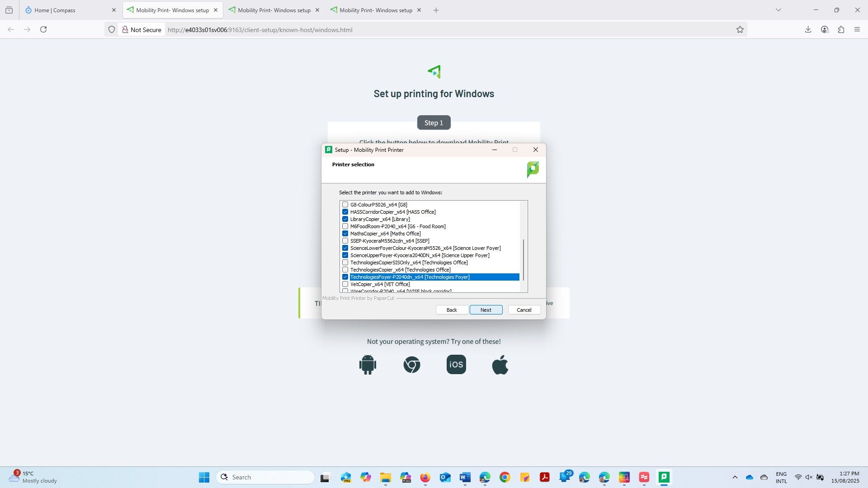Bookmark this page with the star icon
This screenshot has height=488, width=868.
click(740, 30)
